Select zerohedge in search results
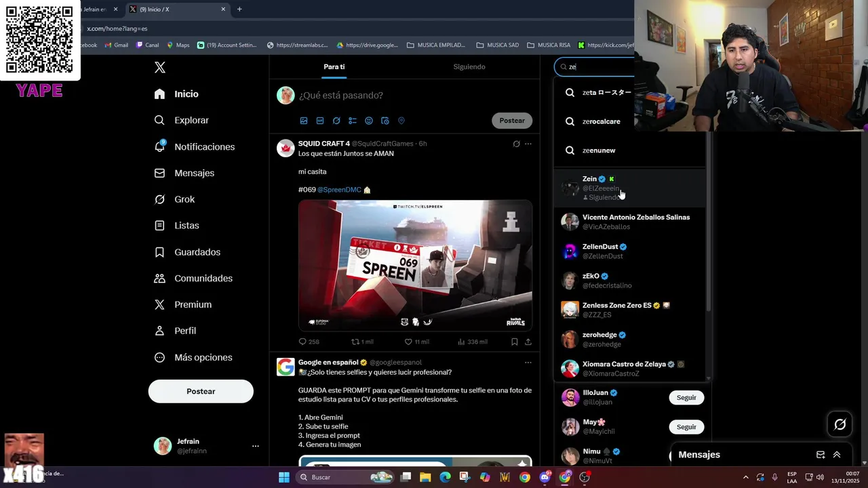 [629, 340]
